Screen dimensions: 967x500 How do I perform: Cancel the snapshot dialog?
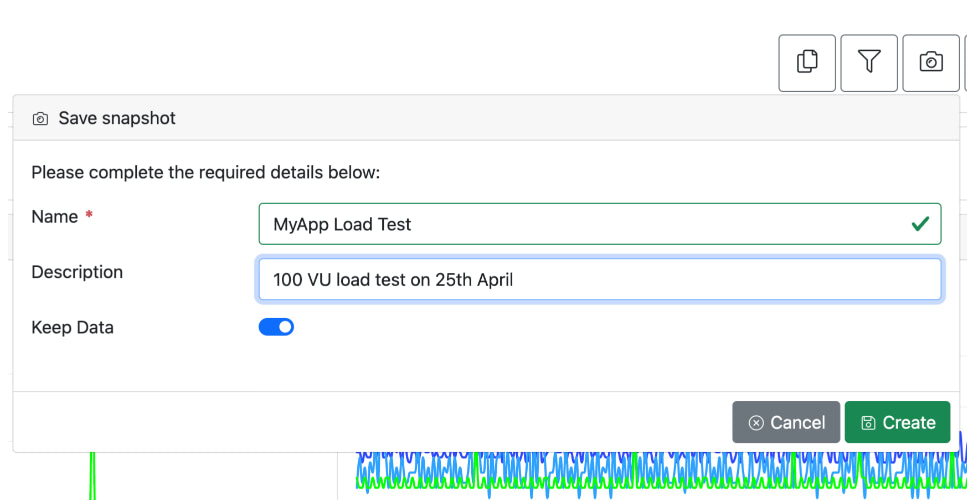[x=786, y=422]
